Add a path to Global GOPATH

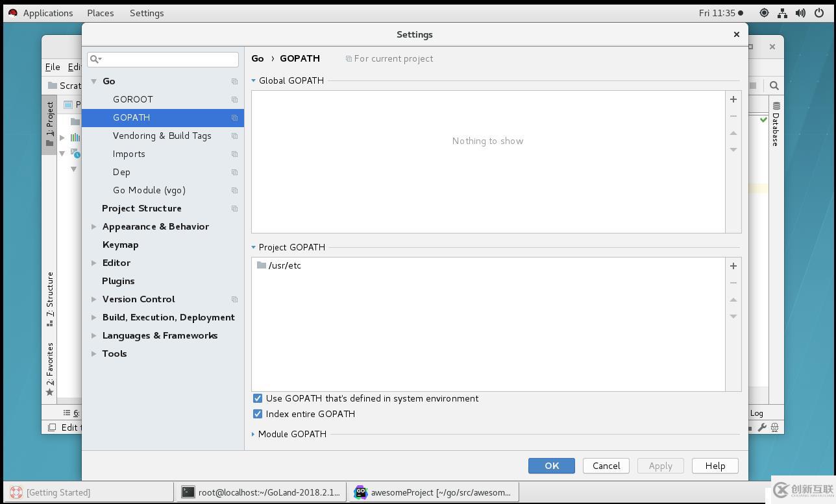(x=733, y=99)
